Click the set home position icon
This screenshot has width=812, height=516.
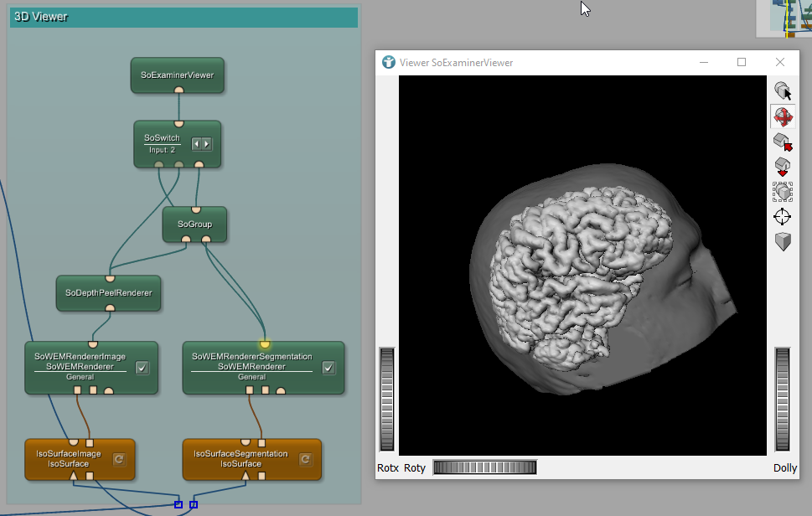(x=782, y=167)
